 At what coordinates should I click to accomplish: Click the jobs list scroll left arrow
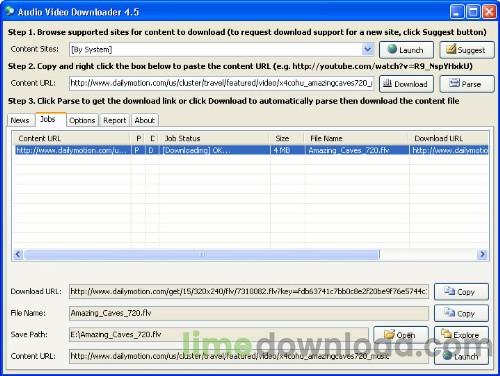pyautogui.click(x=18, y=254)
